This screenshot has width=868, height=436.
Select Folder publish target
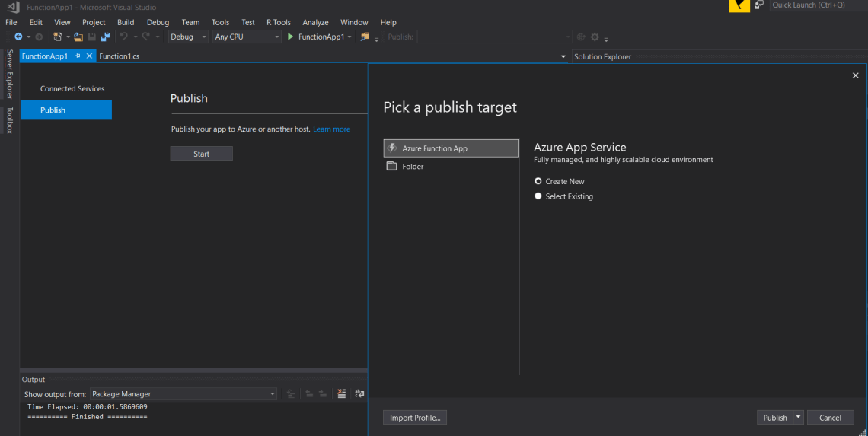click(451, 166)
